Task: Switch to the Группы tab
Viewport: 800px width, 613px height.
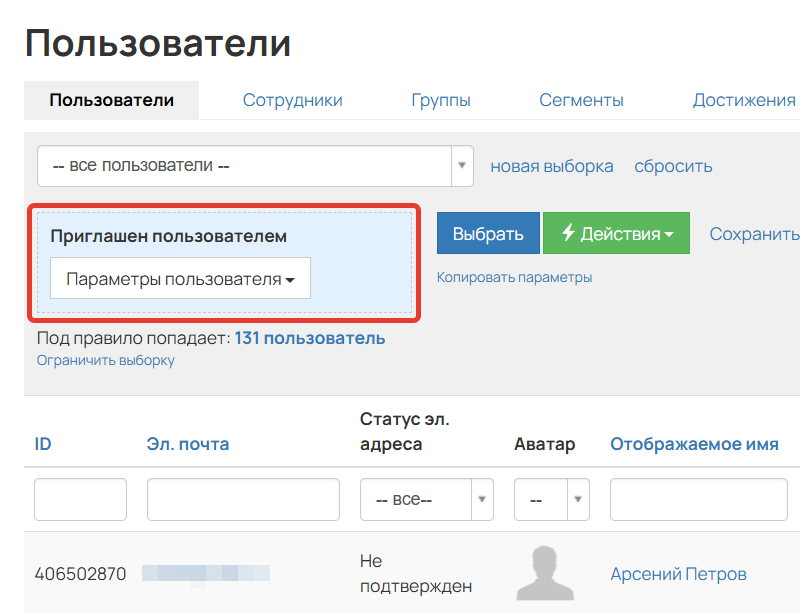Action: coord(441,100)
